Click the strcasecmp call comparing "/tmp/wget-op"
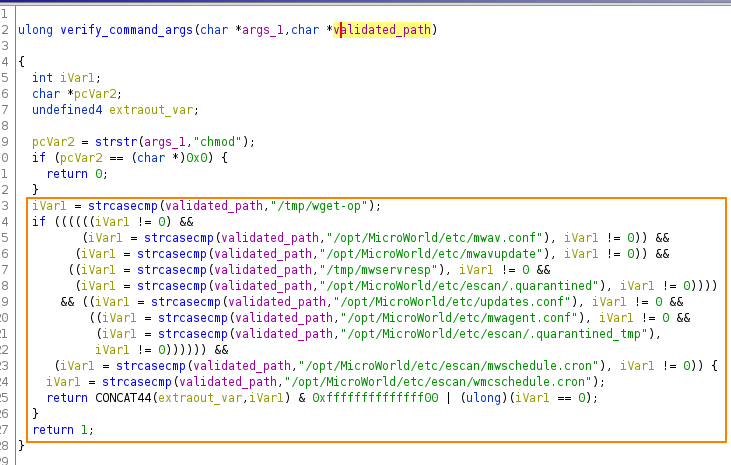 click(123, 206)
